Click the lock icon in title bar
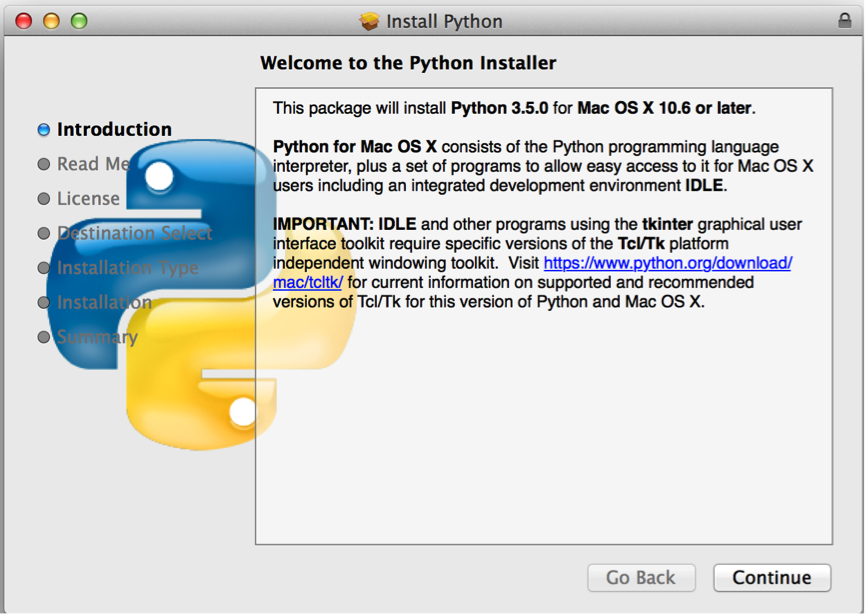865x614 pixels. [x=845, y=21]
